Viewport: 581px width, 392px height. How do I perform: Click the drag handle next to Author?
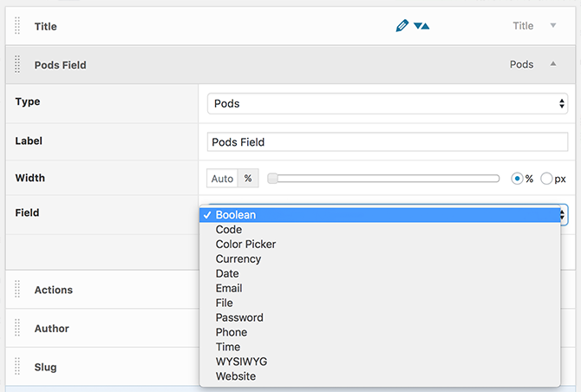pyautogui.click(x=18, y=329)
